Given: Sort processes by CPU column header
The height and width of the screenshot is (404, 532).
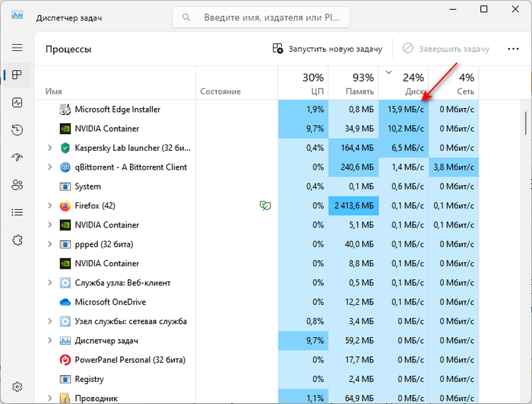Looking at the screenshot, I should (303, 84).
